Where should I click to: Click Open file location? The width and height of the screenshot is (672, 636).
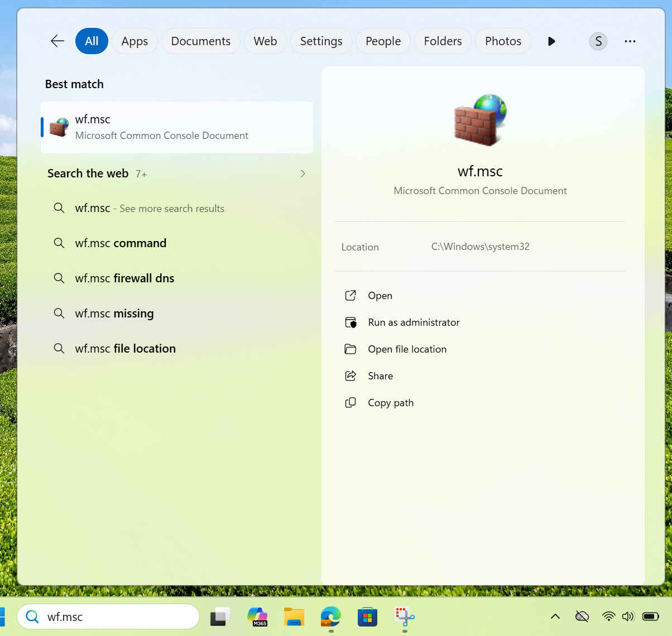point(407,349)
